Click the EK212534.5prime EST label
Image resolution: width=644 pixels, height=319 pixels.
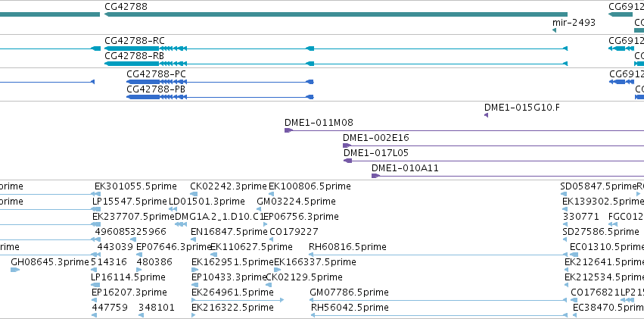pos(604,277)
